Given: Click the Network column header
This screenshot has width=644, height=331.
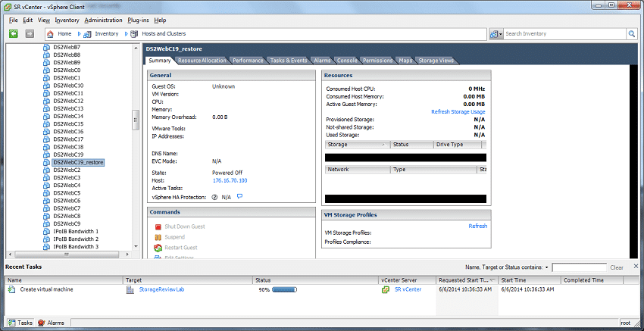Looking at the screenshot, I should 358,169.
